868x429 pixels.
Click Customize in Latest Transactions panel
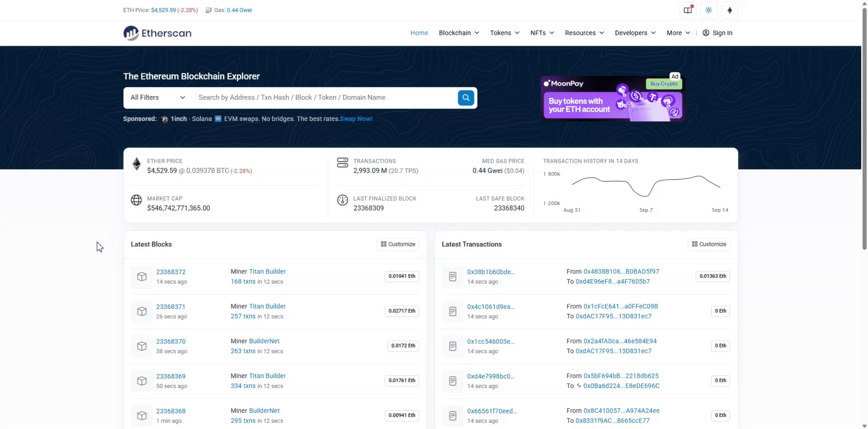pos(709,244)
